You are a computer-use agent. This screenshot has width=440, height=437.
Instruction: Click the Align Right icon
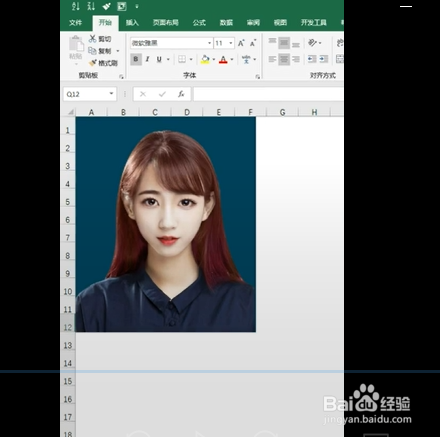(296, 59)
